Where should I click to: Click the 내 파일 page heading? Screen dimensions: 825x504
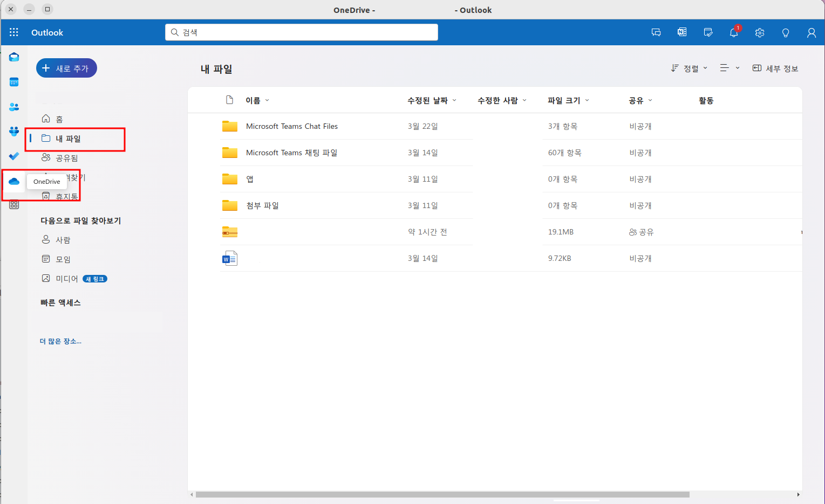click(216, 69)
